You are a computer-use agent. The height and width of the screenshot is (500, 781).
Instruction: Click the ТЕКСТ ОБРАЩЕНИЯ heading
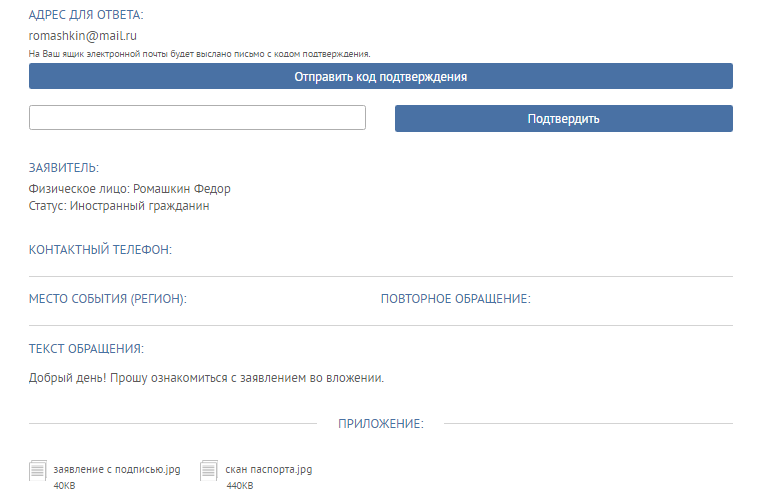(x=86, y=349)
